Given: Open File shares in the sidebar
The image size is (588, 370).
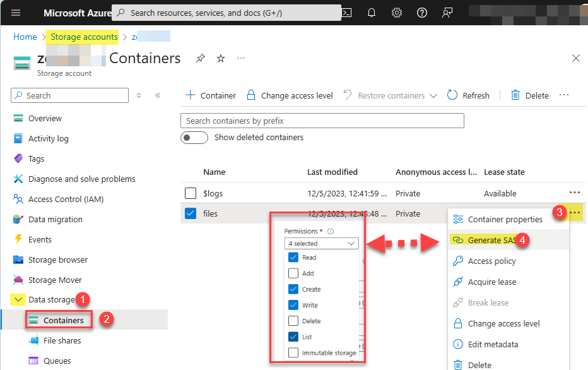Looking at the screenshot, I should click(x=62, y=340).
